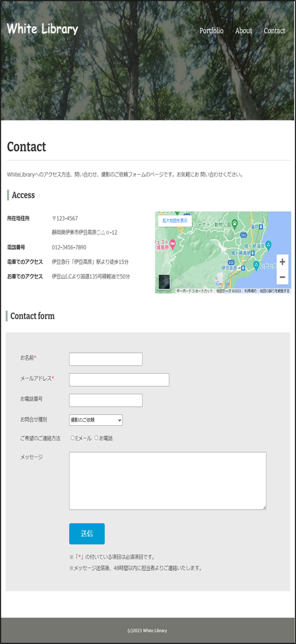The width and height of the screenshot is (296, 644).
Task: Open the Portfolio page from navigation
Action: (x=211, y=31)
